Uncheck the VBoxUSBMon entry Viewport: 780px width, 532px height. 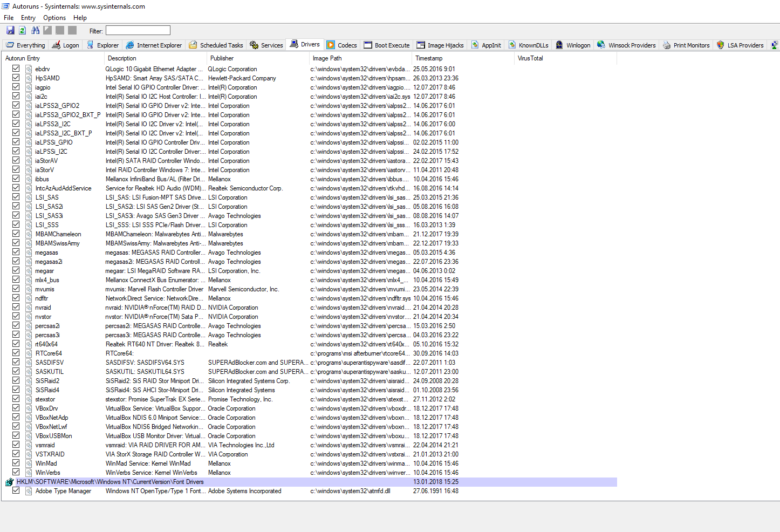click(16, 435)
